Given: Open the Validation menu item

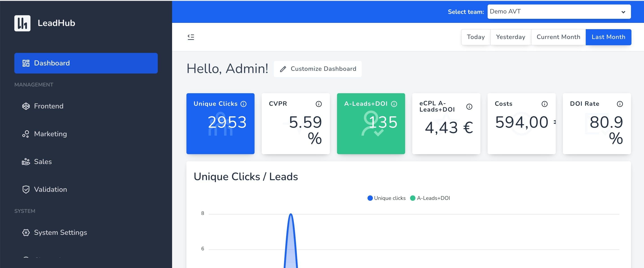Looking at the screenshot, I should (50, 189).
